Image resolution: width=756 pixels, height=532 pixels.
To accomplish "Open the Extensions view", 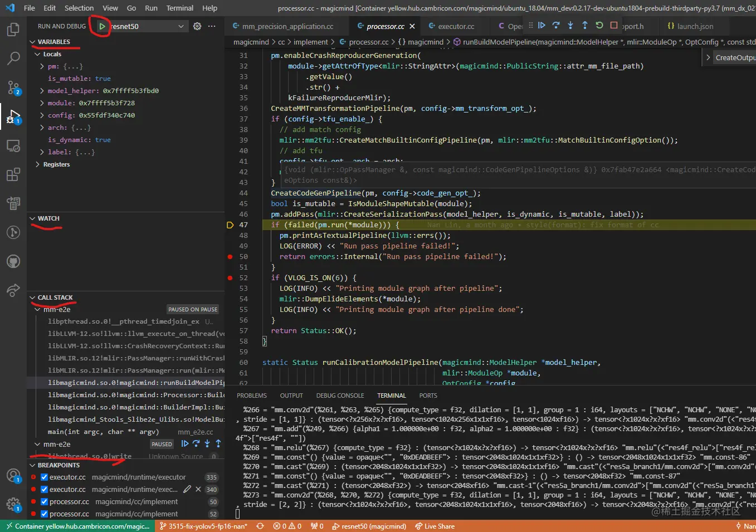I will pyautogui.click(x=13, y=175).
